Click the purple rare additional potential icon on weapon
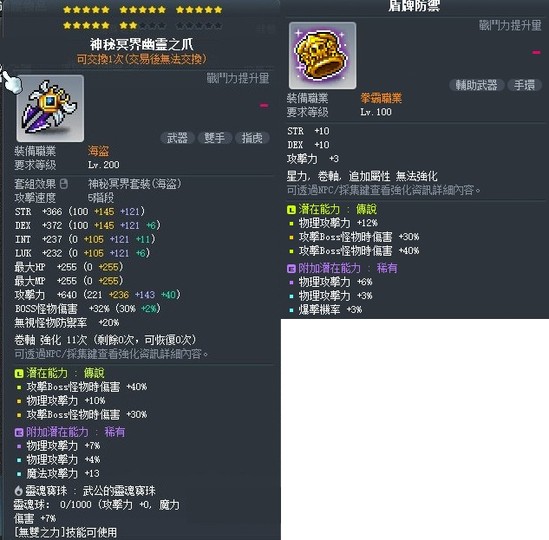This screenshot has height=540, width=549. tap(19, 432)
